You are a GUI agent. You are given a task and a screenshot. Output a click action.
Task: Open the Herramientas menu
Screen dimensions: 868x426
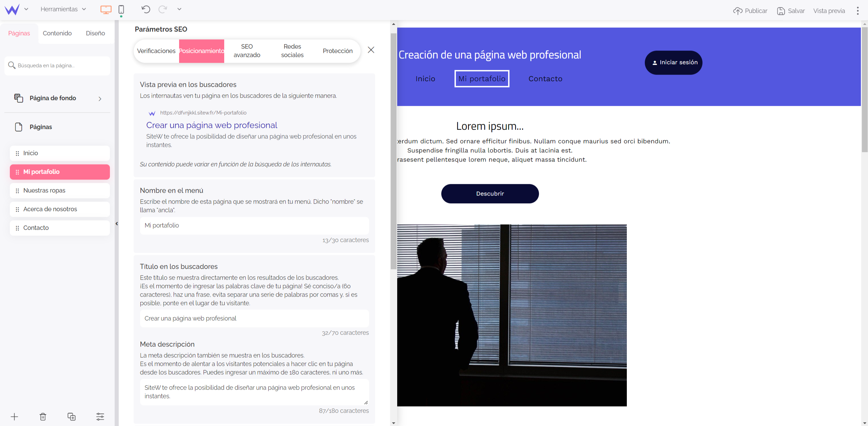point(63,9)
